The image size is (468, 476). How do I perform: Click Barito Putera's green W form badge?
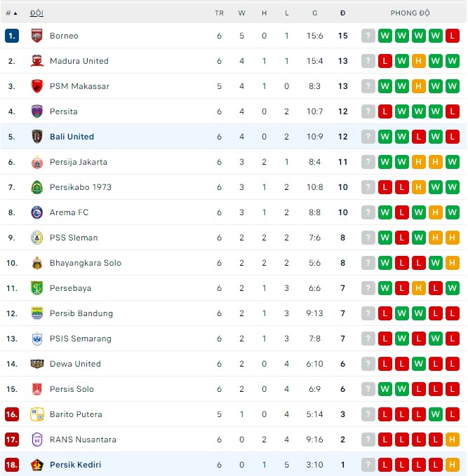436,414
